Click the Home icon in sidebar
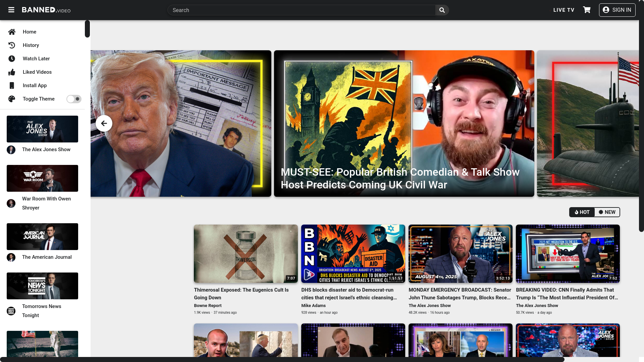This screenshot has width=644, height=362. pos(12,32)
